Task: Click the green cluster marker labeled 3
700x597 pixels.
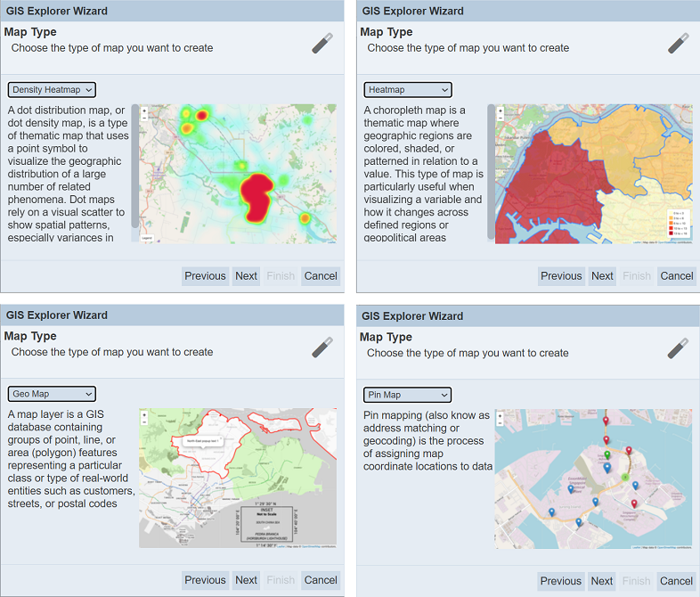Action: (x=625, y=478)
